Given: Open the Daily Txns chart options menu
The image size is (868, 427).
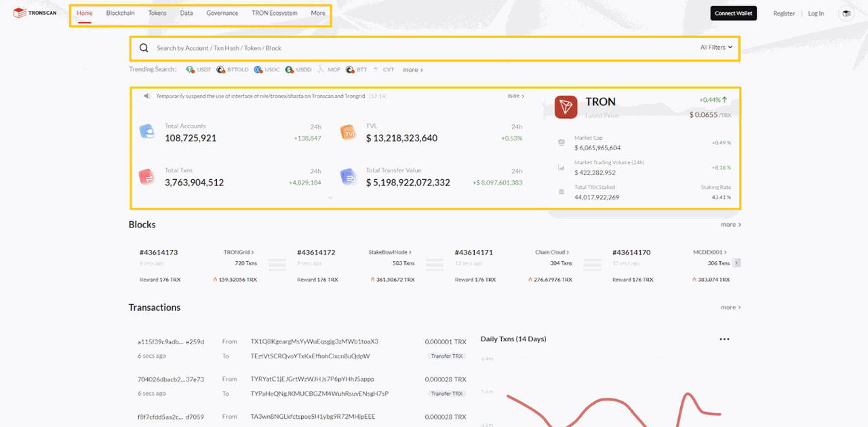Looking at the screenshot, I should click(724, 339).
